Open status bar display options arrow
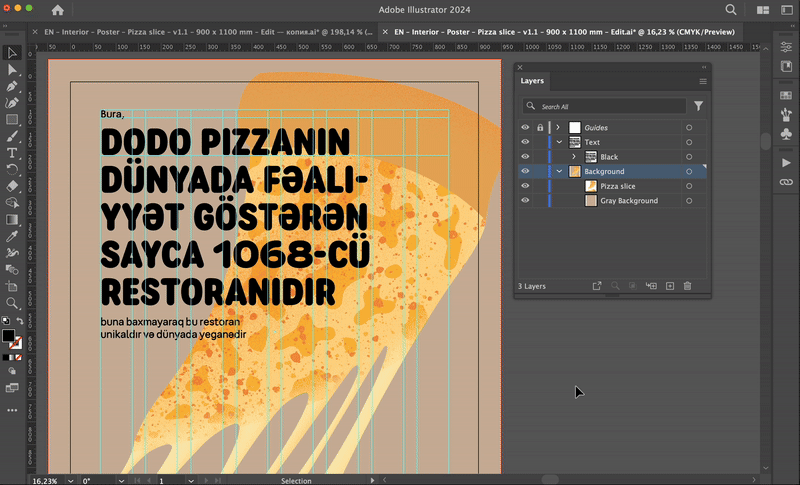Image resolution: width=800 pixels, height=485 pixels. pyautogui.click(x=372, y=480)
